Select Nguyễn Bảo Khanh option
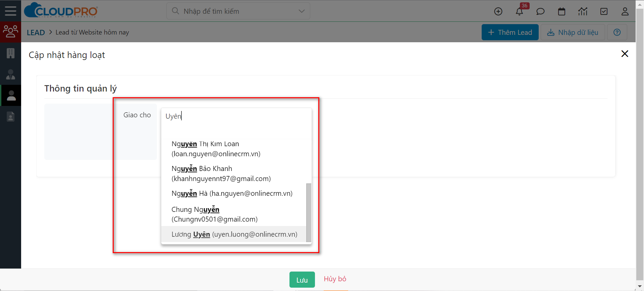The width and height of the screenshot is (644, 291). 234,174
